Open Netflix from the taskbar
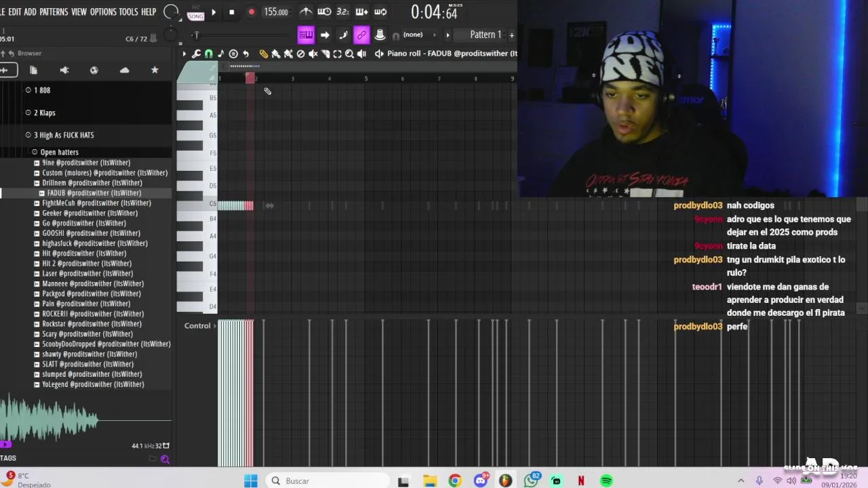This screenshot has width=868, height=488. [580, 481]
